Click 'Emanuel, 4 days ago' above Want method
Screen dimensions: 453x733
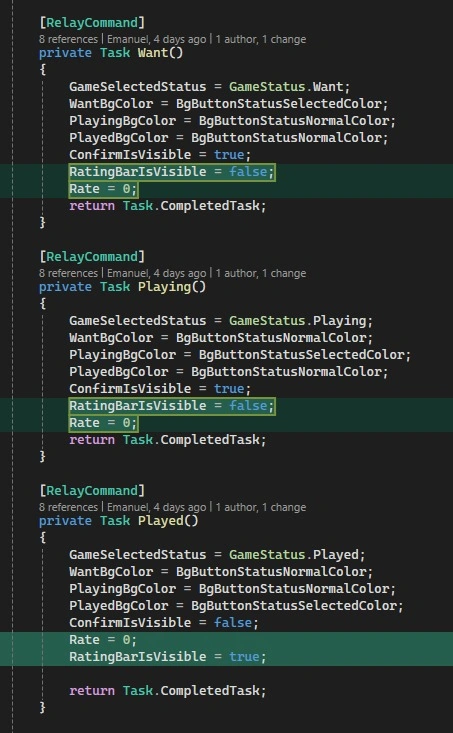tap(157, 39)
